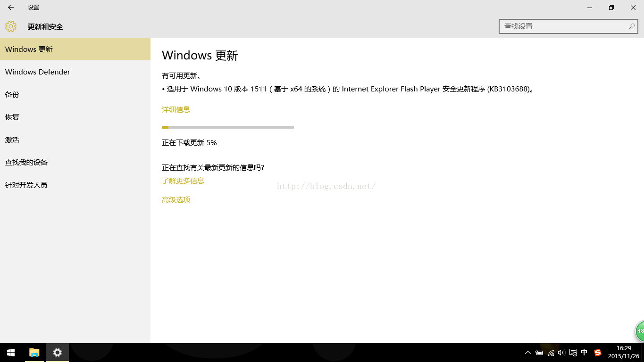644x362 pixels.
Task: Focus the 查找设置 search field
Action: click(x=568, y=26)
